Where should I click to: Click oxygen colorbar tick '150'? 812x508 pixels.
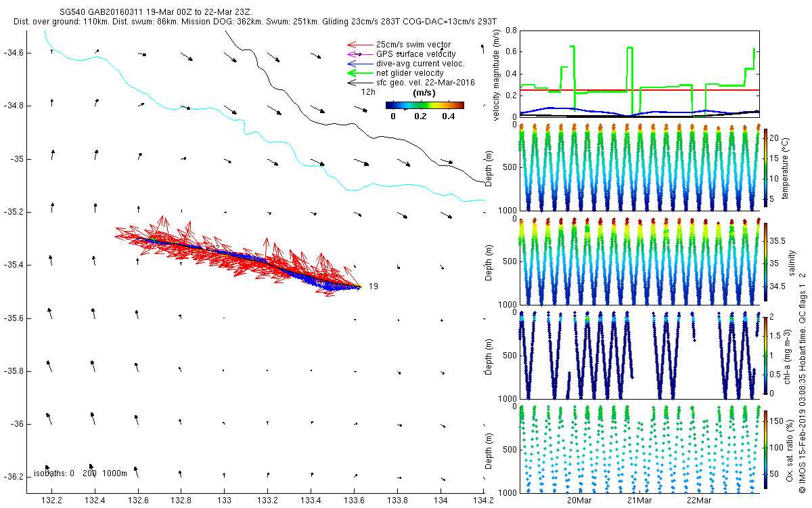(777, 420)
